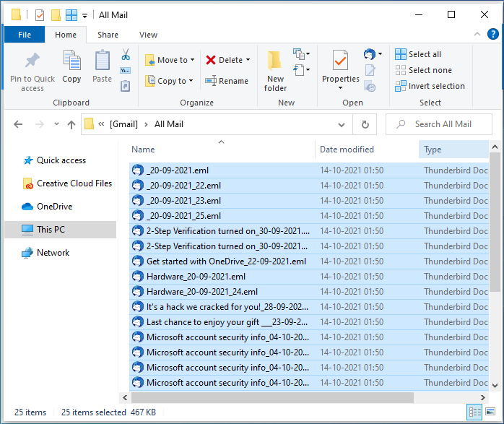Select Hardware_20-09-2021_24.eml file
Viewport: 504px width, 424px height.
point(309,292)
